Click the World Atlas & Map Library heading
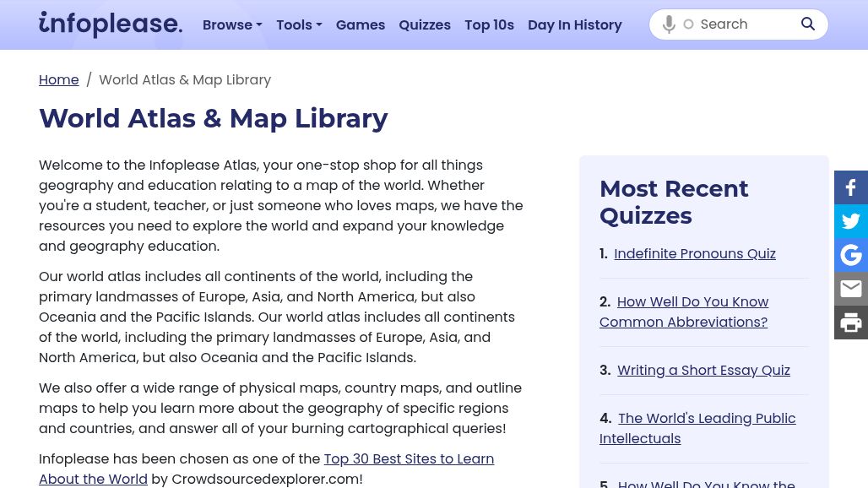The height and width of the screenshot is (488, 868). coord(213,118)
